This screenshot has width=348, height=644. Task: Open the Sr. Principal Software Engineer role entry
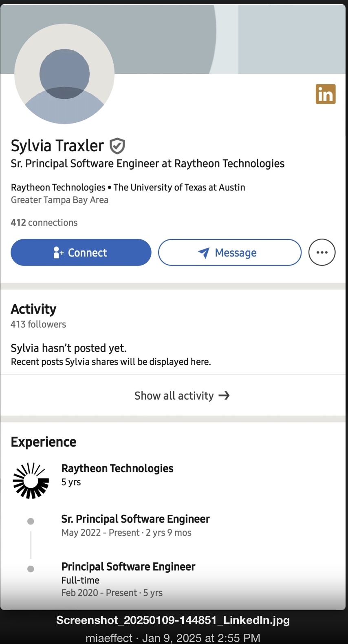coord(135,519)
